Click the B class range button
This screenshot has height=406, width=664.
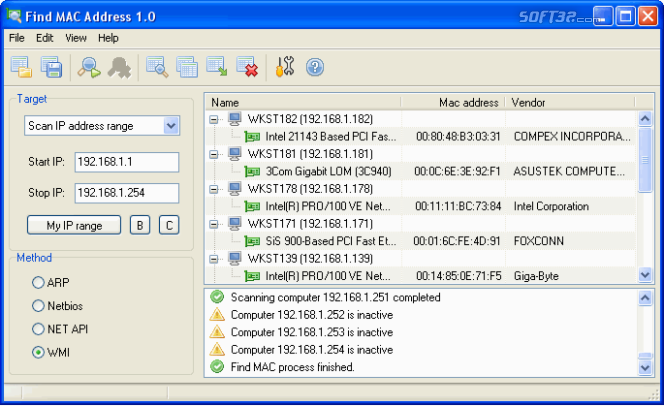(140, 225)
